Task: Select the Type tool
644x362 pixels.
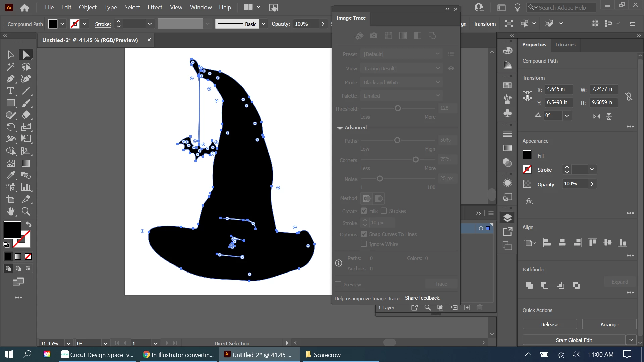Action: 10,91
